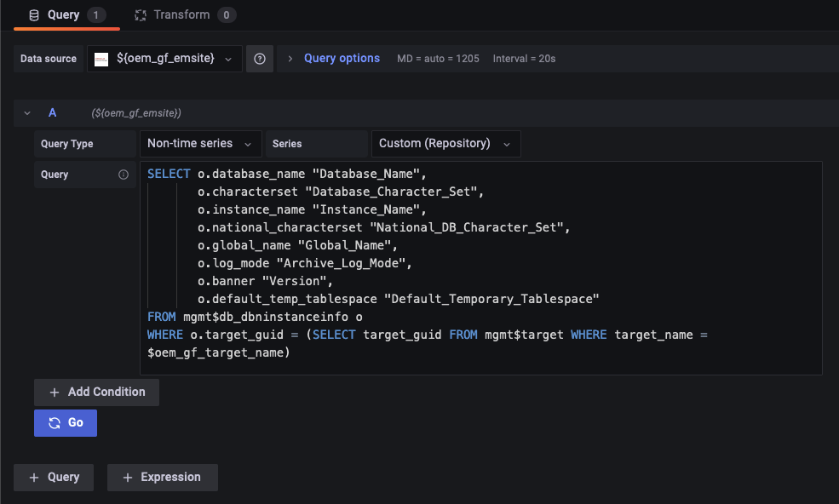Click the o.banner "Version" line
This screenshot has height=504, width=839.
[x=266, y=281]
